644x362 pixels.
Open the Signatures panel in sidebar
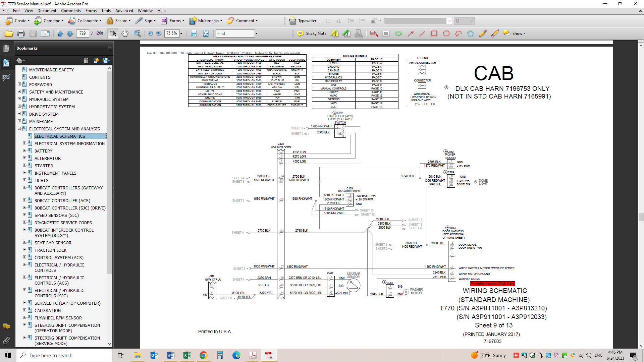point(6,77)
